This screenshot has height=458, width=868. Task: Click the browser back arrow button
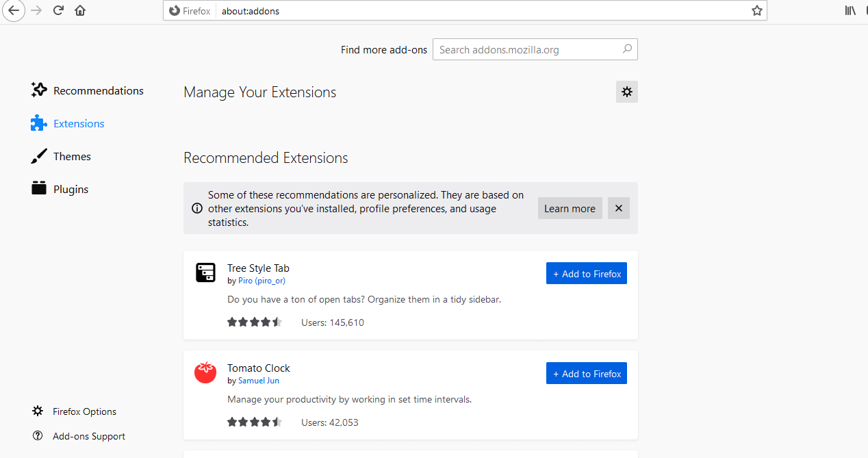click(x=13, y=11)
